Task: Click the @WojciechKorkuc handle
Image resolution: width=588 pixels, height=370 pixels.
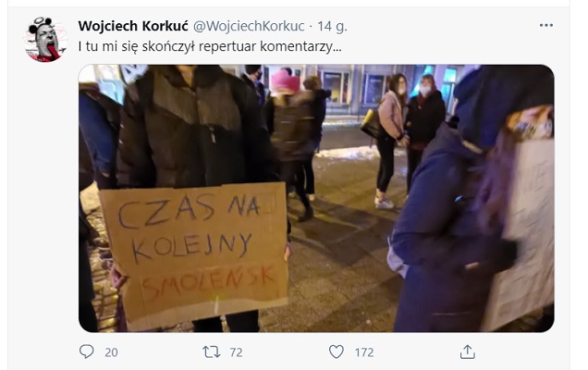Action: [x=249, y=26]
